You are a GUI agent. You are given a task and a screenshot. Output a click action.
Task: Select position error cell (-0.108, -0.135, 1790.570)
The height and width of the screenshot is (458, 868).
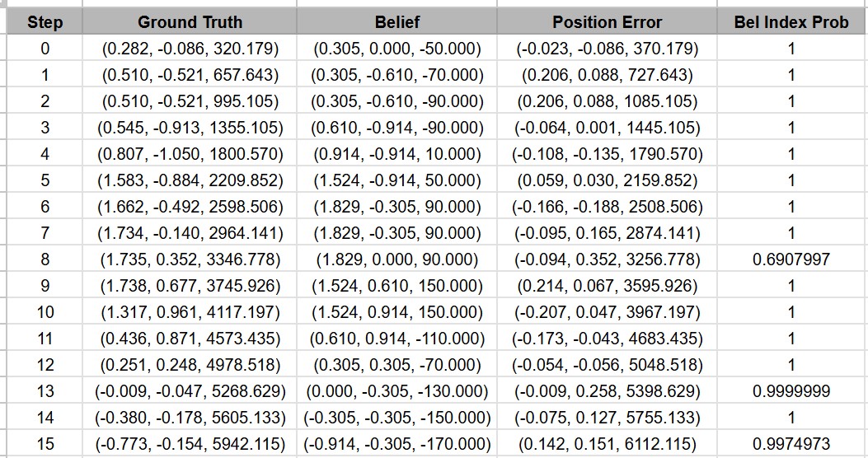point(608,154)
